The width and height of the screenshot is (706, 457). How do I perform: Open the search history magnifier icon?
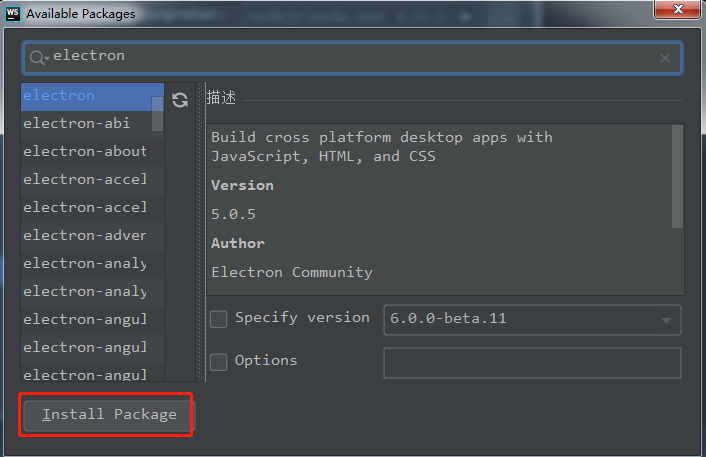click(x=39, y=58)
